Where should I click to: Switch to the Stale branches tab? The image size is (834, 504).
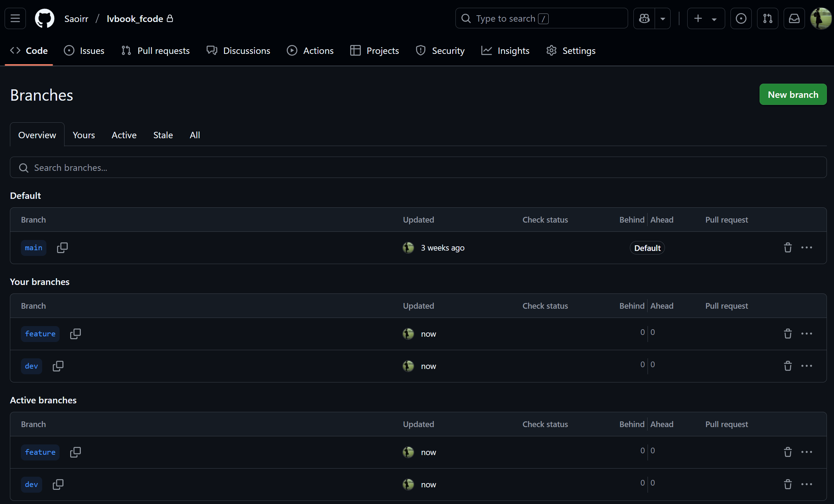click(163, 135)
